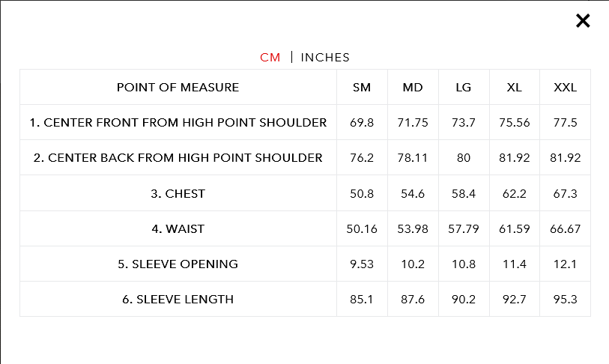This screenshot has height=364, width=609.
Task: Click the WAIST row label
Action: (x=178, y=229)
